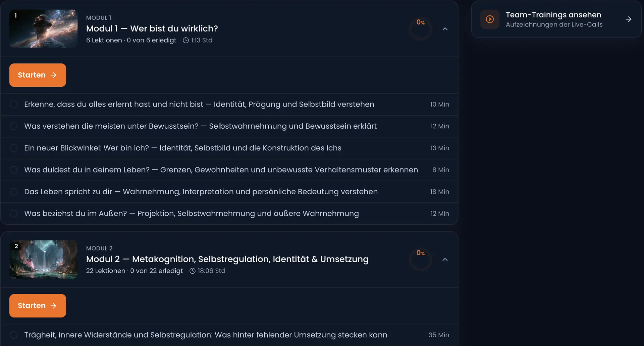
Task: Check circle for 'Was verstehen die meisten' lesson
Action: point(14,126)
